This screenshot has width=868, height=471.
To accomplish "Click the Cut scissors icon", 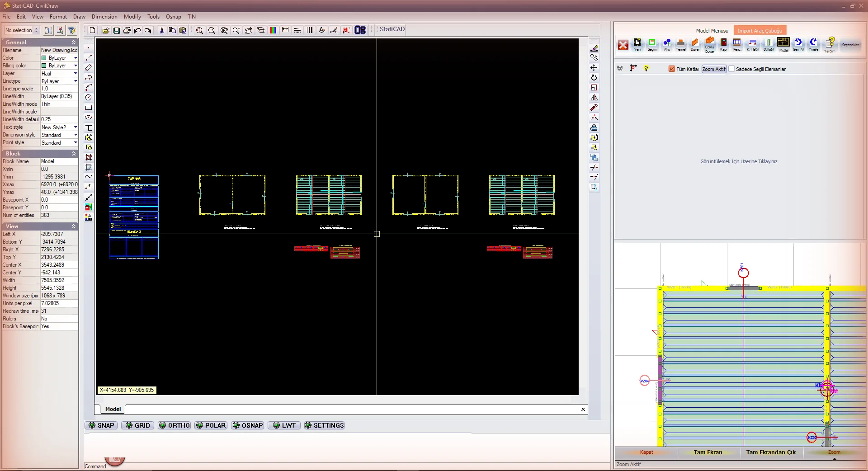I will click(x=162, y=30).
